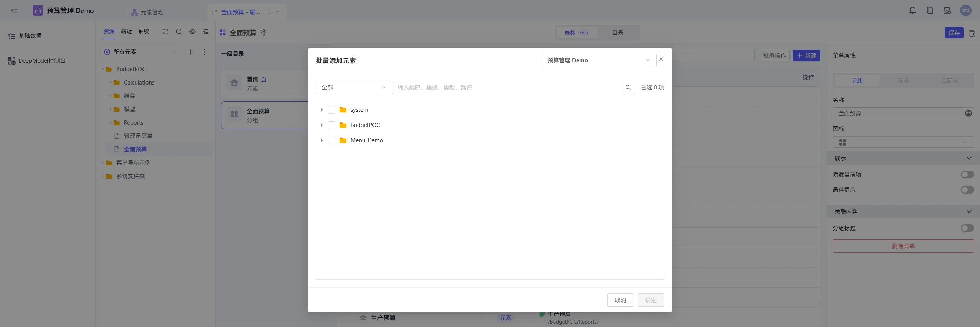Open the document list icon in the top bar
This screenshot has width=980, height=327.
click(930, 10)
